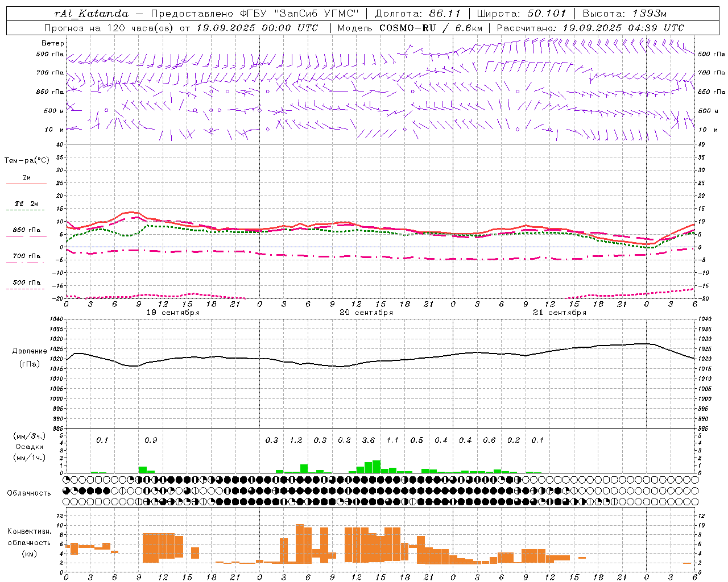Click the 1.2 precipitation total
728x582 pixels.
pyautogui.click(x=296, y=440)
